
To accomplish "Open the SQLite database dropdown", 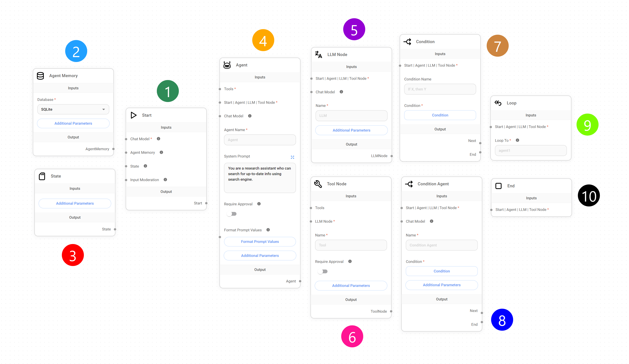I will click(73, 110).
